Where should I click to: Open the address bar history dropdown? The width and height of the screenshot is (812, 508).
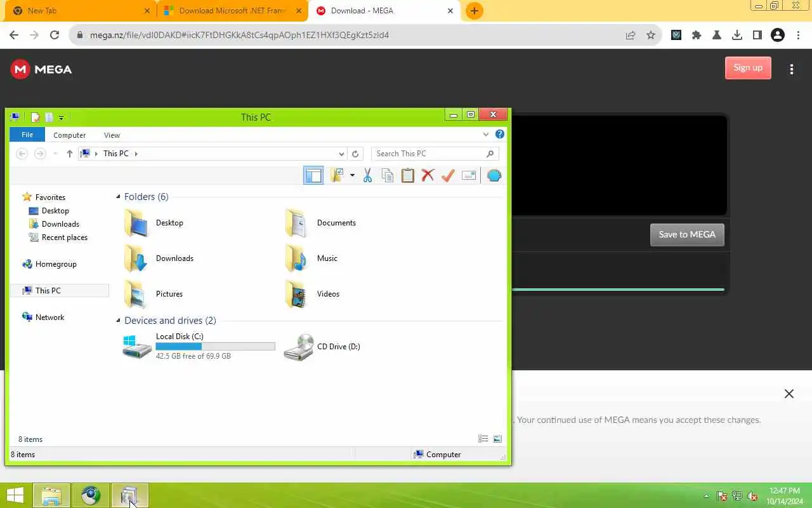[341, 154]
